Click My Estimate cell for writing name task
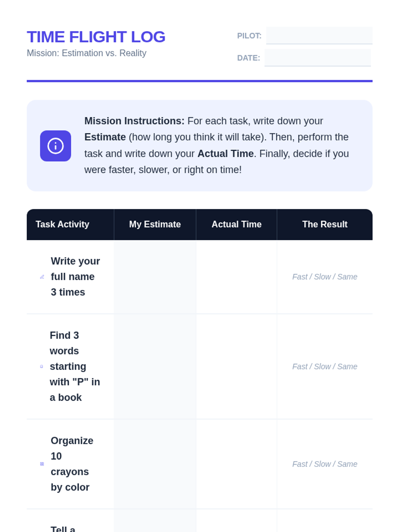 coord(155,277)
